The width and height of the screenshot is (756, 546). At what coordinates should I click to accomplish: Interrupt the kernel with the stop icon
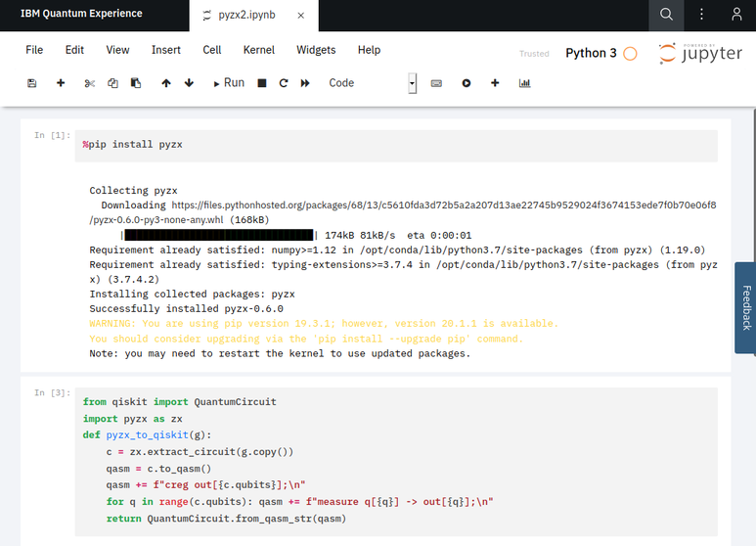[x=262, y=83]
